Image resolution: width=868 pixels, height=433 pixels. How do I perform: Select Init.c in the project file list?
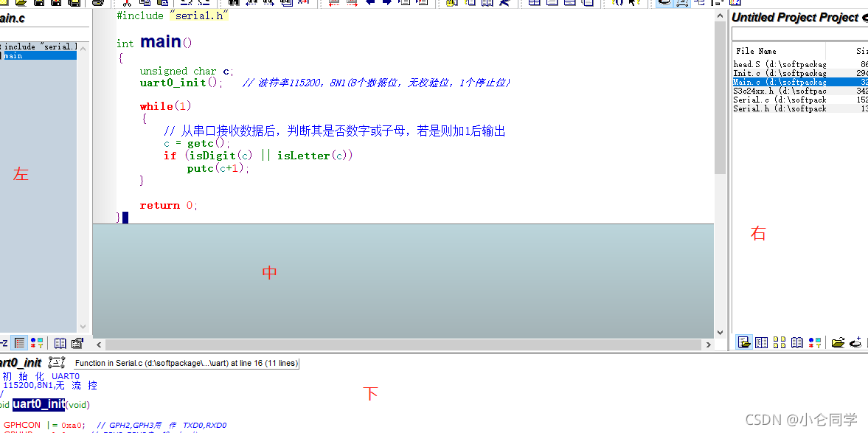coord(780,73)
